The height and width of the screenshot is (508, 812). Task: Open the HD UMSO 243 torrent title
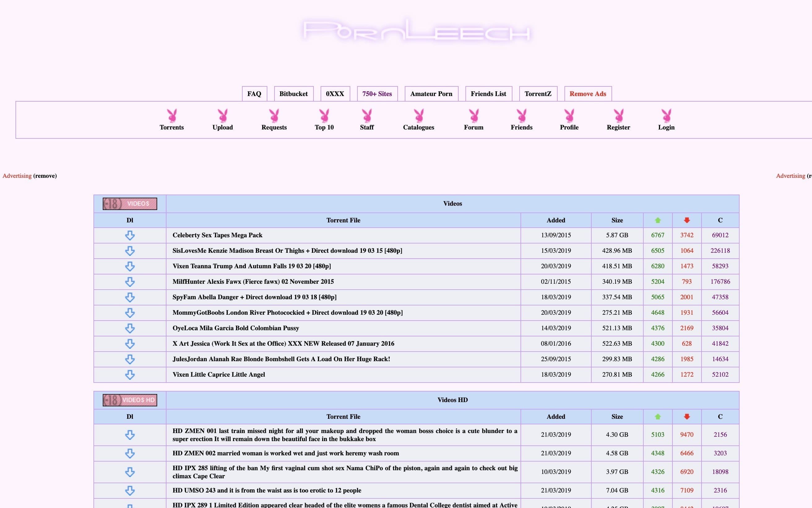[x=267, y=491]
